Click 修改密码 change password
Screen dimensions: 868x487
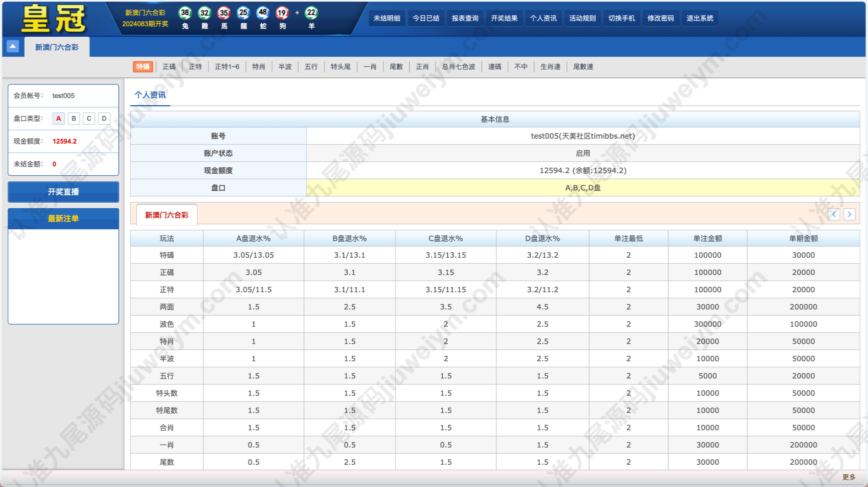pyautogui.click(x=660, y=18)
